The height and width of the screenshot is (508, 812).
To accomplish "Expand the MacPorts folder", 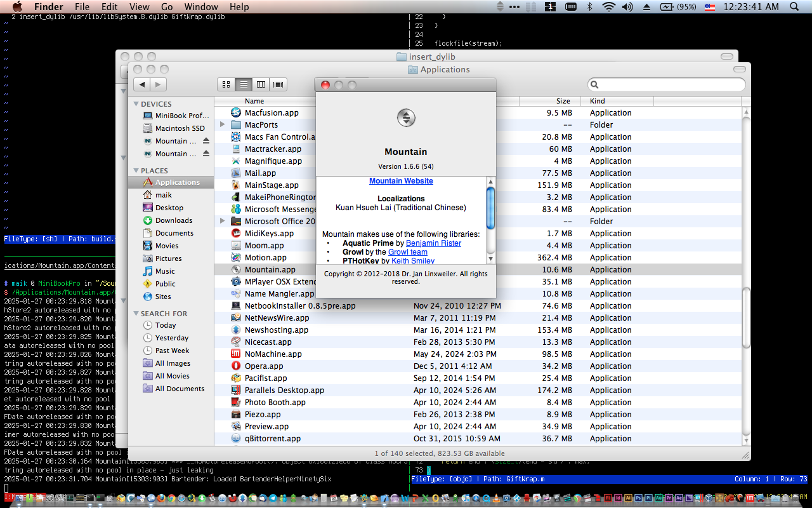I will [x=223, y=124].
